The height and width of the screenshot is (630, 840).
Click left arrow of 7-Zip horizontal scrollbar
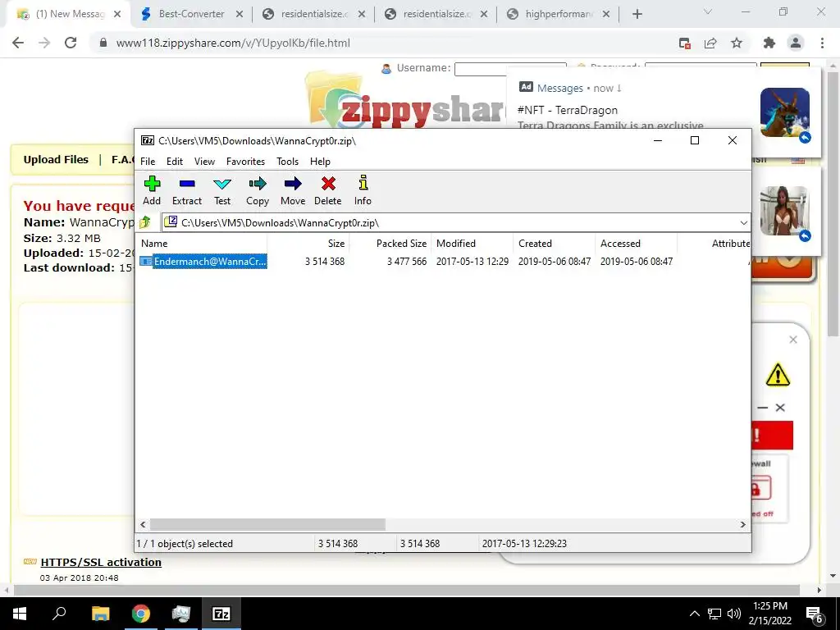(x=143, y=524)
